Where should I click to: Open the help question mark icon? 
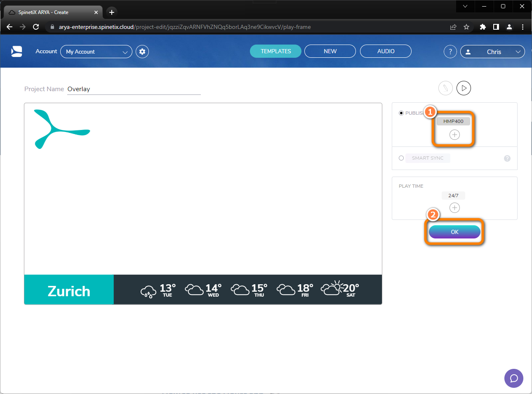(x=450, y=51)
